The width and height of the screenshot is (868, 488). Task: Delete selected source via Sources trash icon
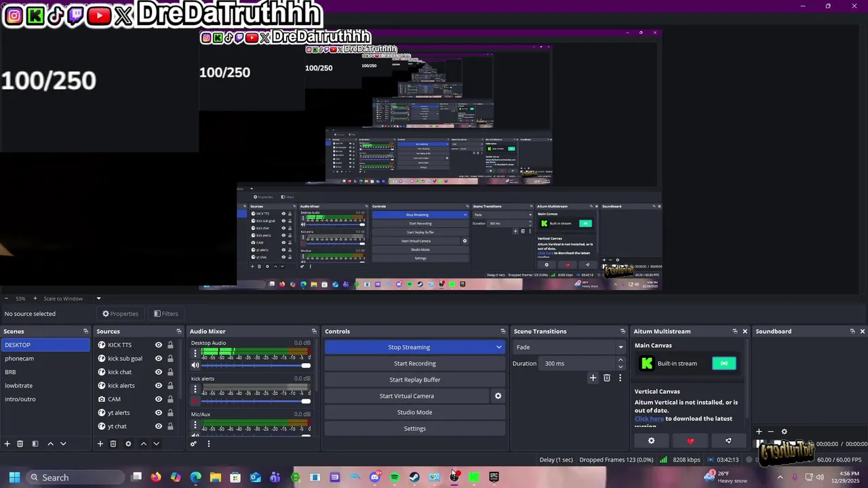pos(113,444)
